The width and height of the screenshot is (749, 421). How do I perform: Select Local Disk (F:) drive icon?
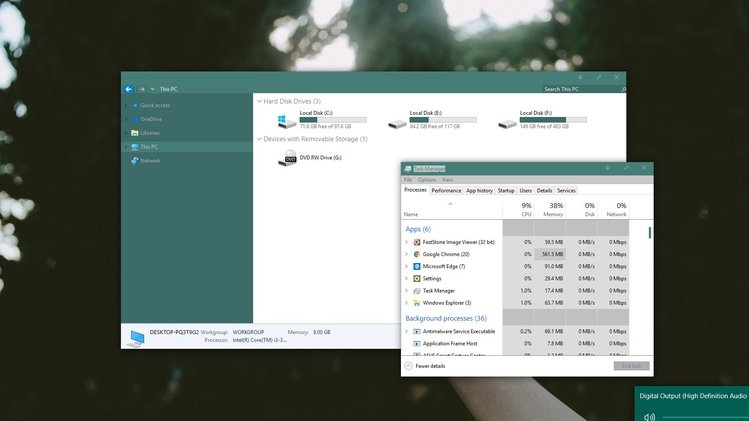507,124
